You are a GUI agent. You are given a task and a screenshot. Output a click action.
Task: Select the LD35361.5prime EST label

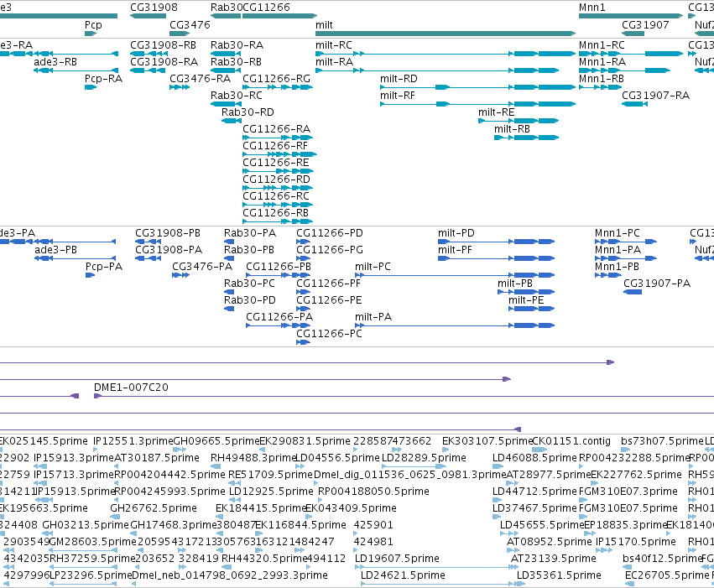tap(559, 575)
